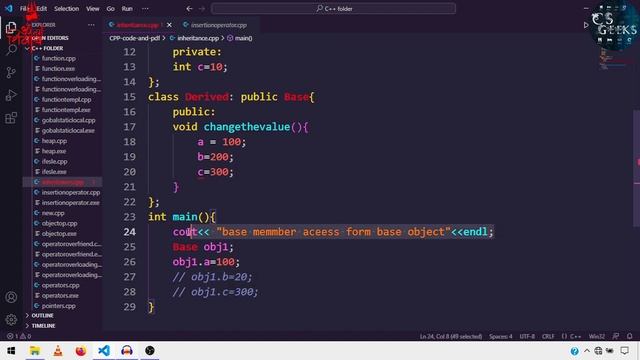Click the errors and warnings status indicator
This screenshot has height=360, width=640.
(19, 336)
